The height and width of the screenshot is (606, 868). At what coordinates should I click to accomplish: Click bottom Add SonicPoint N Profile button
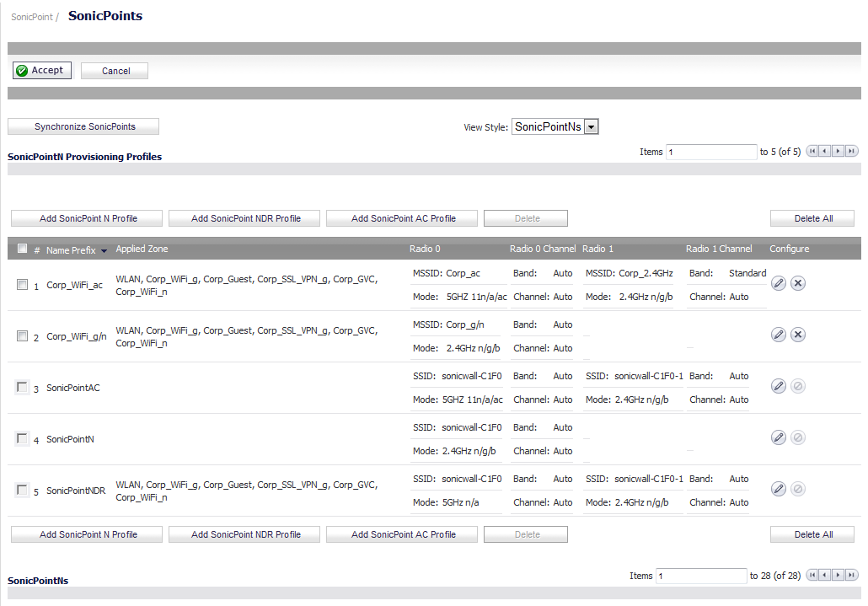coord(87,534)
